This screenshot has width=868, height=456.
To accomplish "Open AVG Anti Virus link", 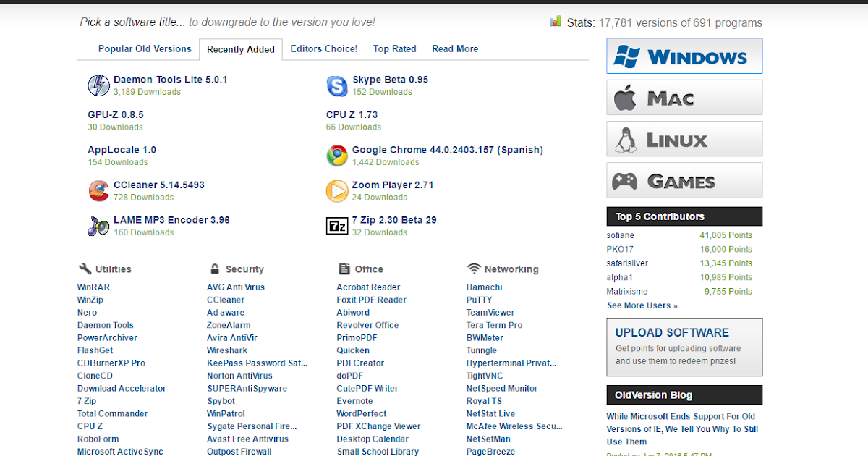I will click(236, 287).
